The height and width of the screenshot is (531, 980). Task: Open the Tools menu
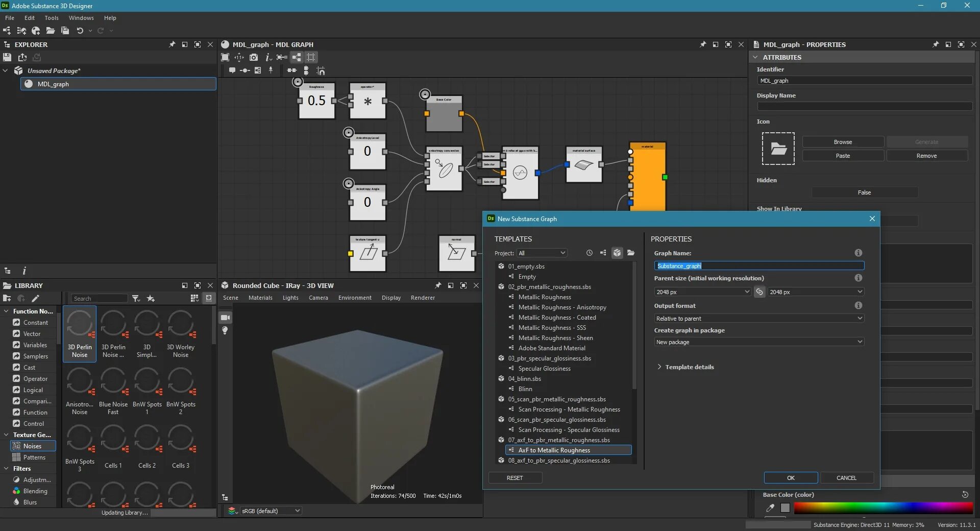(52, 18)
